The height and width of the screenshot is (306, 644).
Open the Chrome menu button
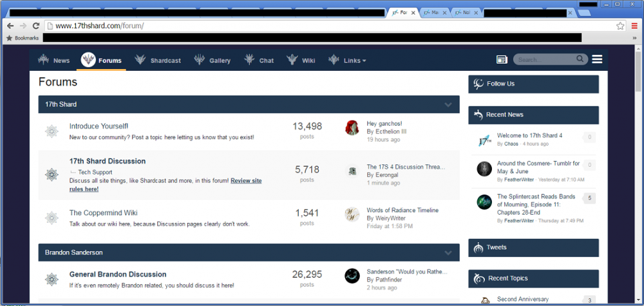(x=634, y=26)
